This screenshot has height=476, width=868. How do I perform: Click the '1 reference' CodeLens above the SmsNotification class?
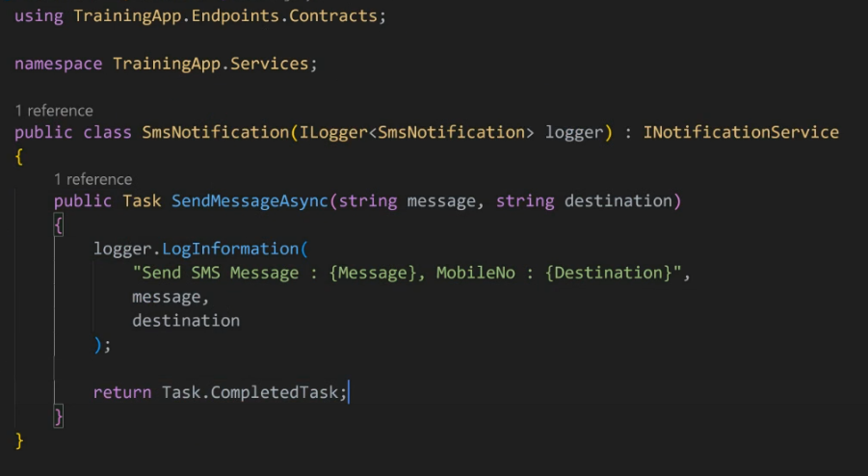point(54,110)
